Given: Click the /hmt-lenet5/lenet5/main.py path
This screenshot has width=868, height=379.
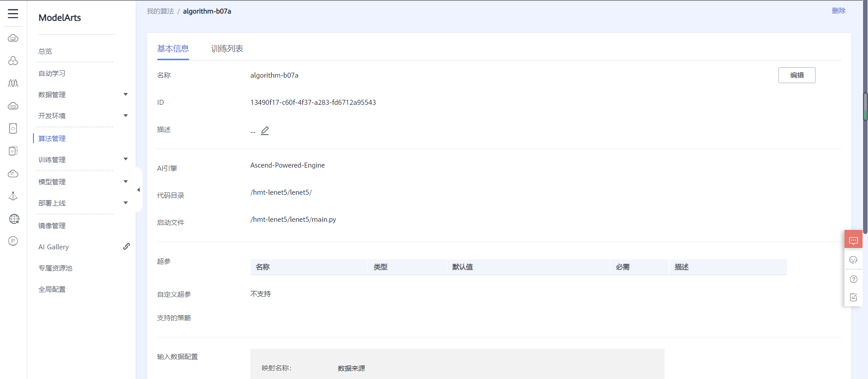Looking at the screenshot, I should click(293, 220).
